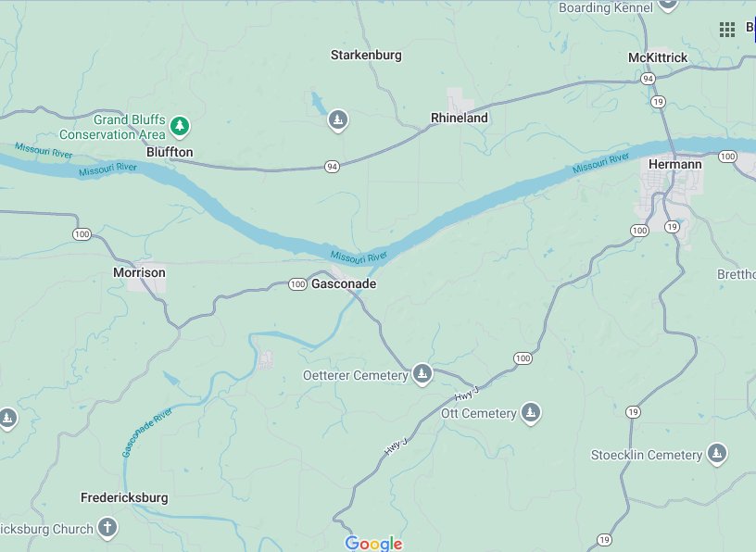Click the Stoecklin Cemetery marker pin
The image size is (756, 552).
point(716,454)
